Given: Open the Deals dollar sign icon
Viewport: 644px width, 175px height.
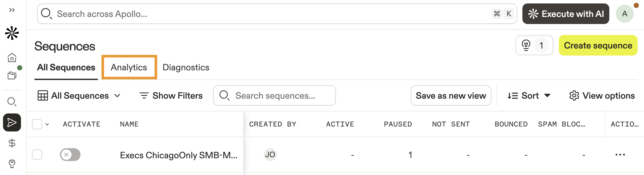Looking at the screenshot, I should (x=12, y=143).
